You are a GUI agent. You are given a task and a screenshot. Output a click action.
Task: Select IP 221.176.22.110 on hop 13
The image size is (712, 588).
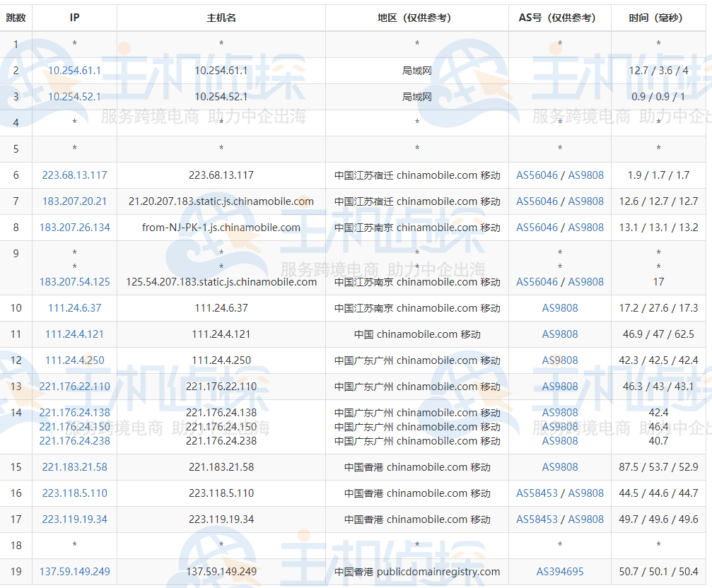pyautogui.click(x=74, y=387)
